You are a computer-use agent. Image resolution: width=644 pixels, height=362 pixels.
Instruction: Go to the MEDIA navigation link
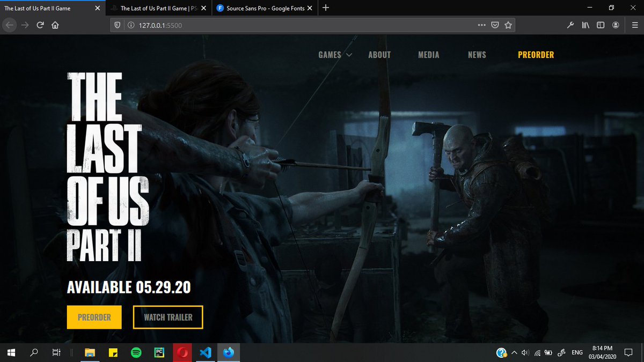pyautogui.click(x=429, y=55)
